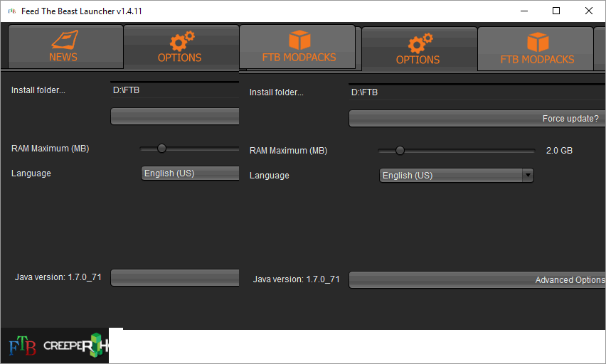This screenshot has width=606, height=364.
Task: Click the FTB logo in the footer
Action: click(22, 347)
